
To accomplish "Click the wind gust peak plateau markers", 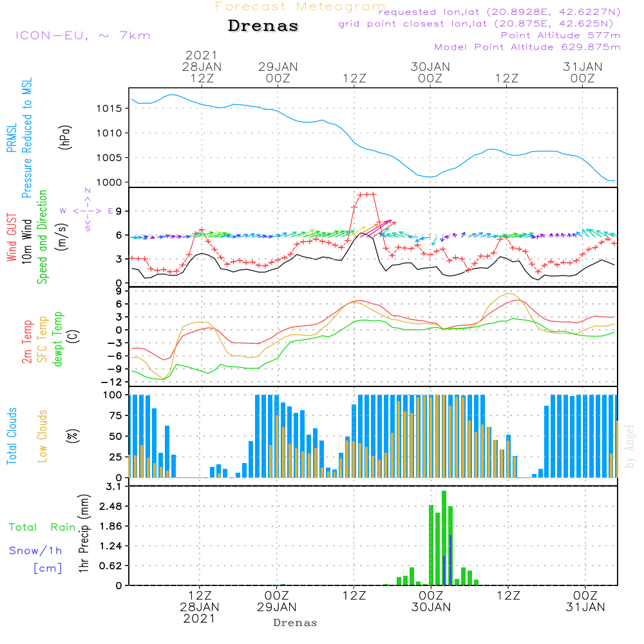I will [x=366, y=194].
